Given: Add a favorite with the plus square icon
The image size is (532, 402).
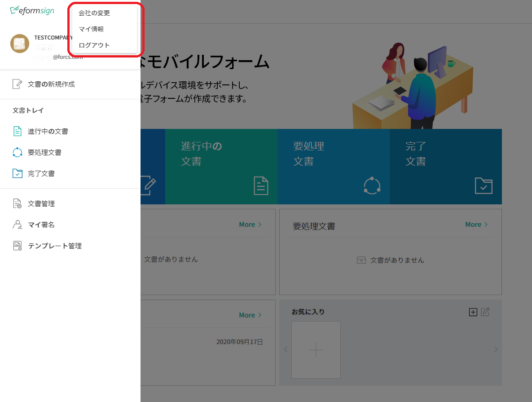Looking at the screenshot, I should pyautogui.click(x=473, y=312).
